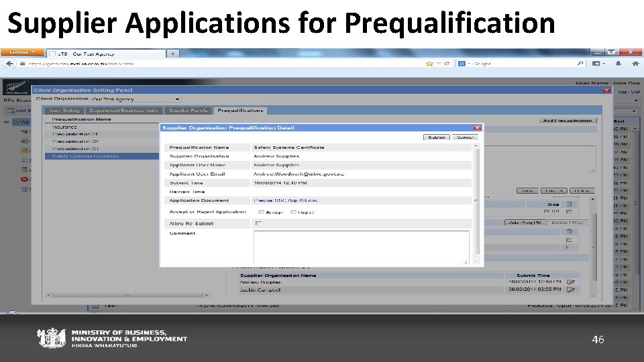Click horizontal scrollbar under prequalification list
644x362 pixels.
point(127,295)
